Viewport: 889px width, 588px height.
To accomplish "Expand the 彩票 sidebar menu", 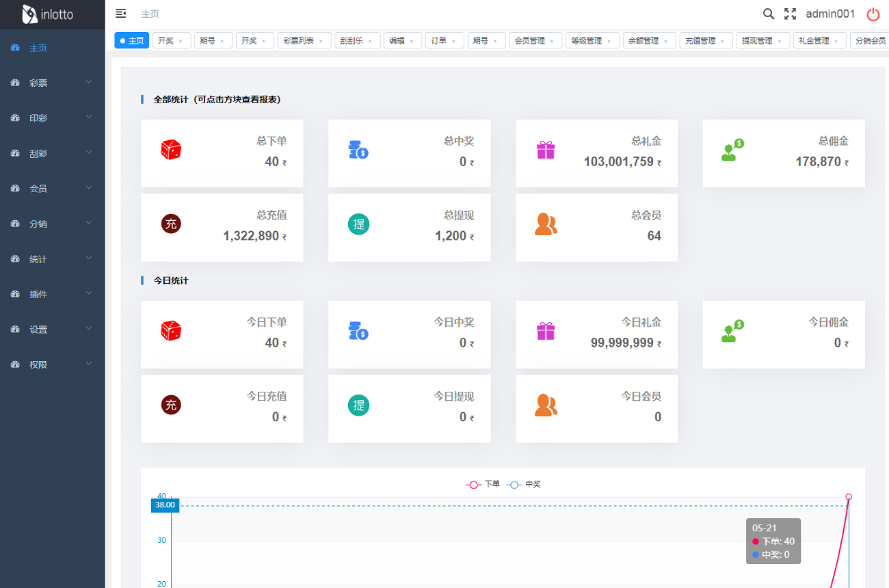I will click(x=53, y=83).
